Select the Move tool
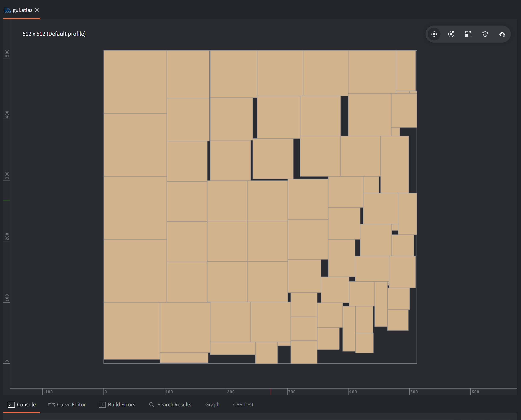521x420 pixels. [434, 34]
